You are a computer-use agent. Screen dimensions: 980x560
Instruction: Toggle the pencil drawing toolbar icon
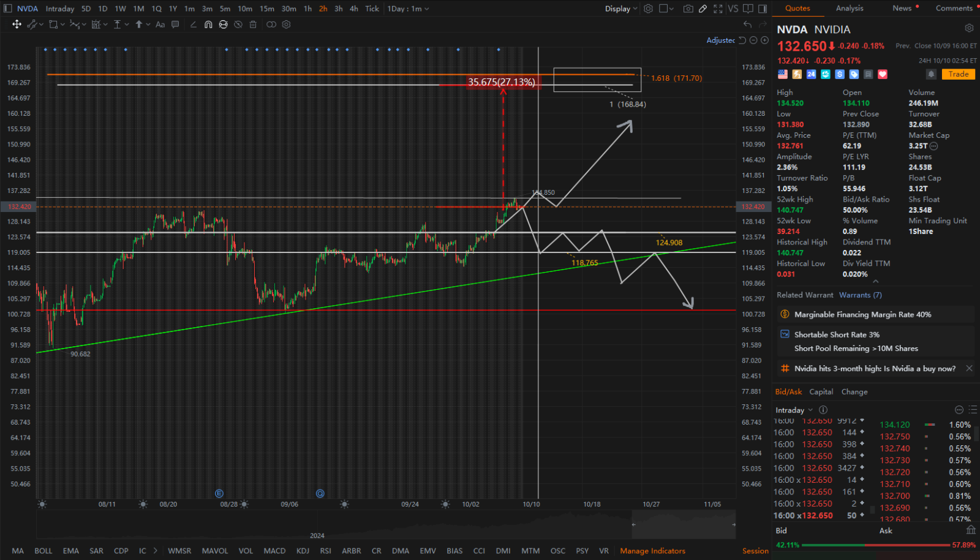703,9
